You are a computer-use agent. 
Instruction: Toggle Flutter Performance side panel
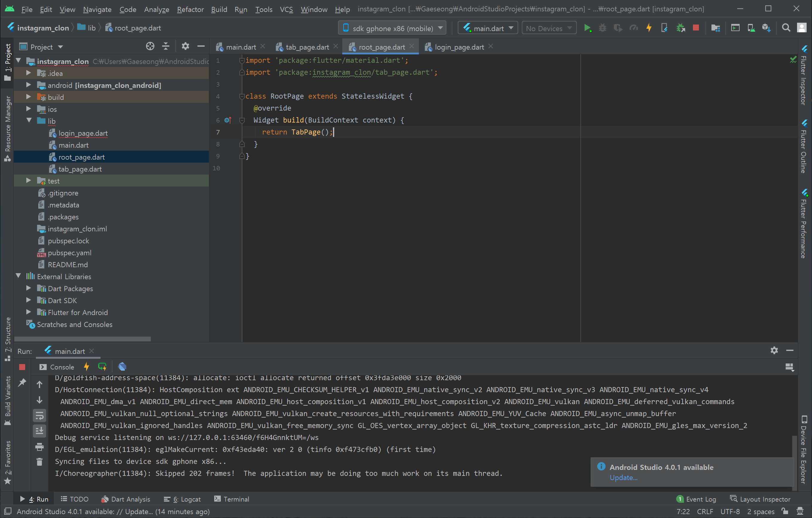pos(804,224)
